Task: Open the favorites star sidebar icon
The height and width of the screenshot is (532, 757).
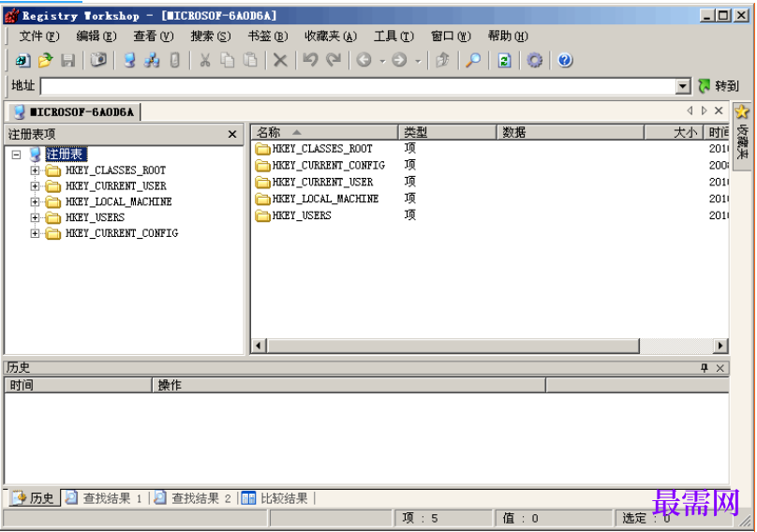Action: tap(742, 112)
